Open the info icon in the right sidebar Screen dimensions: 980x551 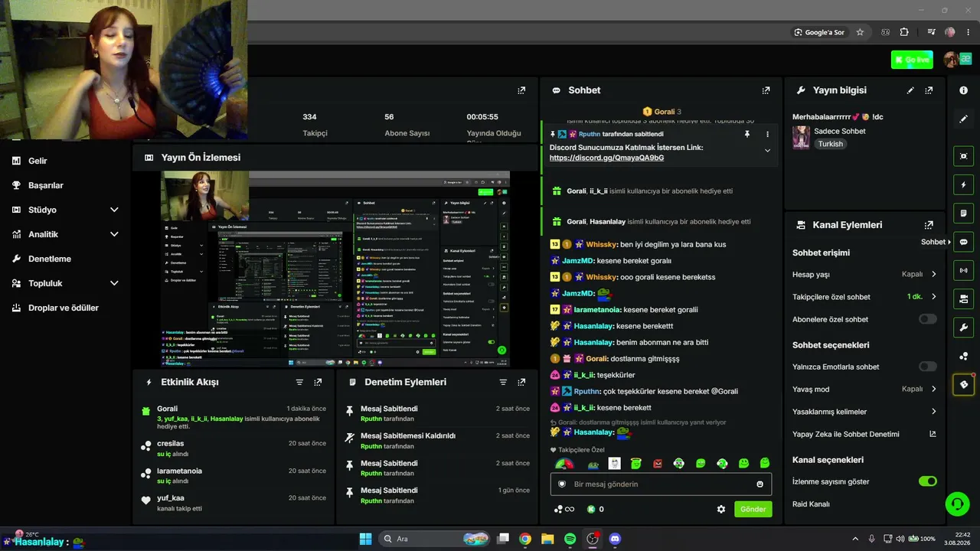pos(963,90)
